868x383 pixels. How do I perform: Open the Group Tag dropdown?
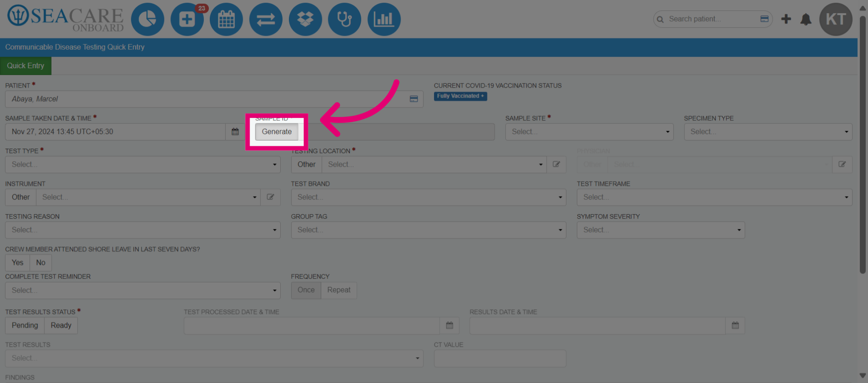point(429,230)
